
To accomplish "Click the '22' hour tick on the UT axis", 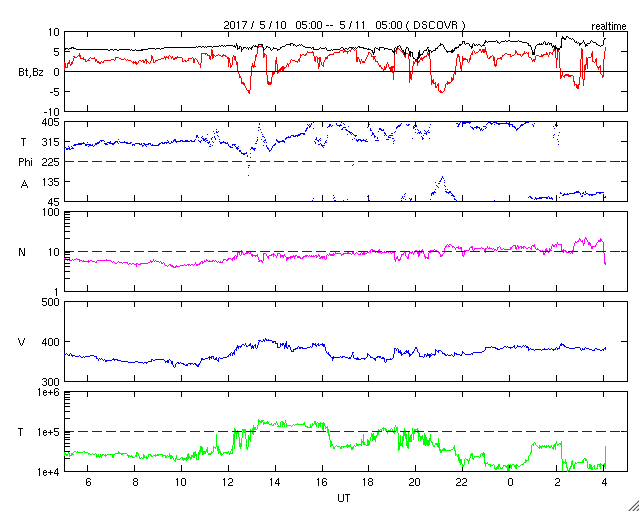I will pyautogui.click(x=462, y=482).
